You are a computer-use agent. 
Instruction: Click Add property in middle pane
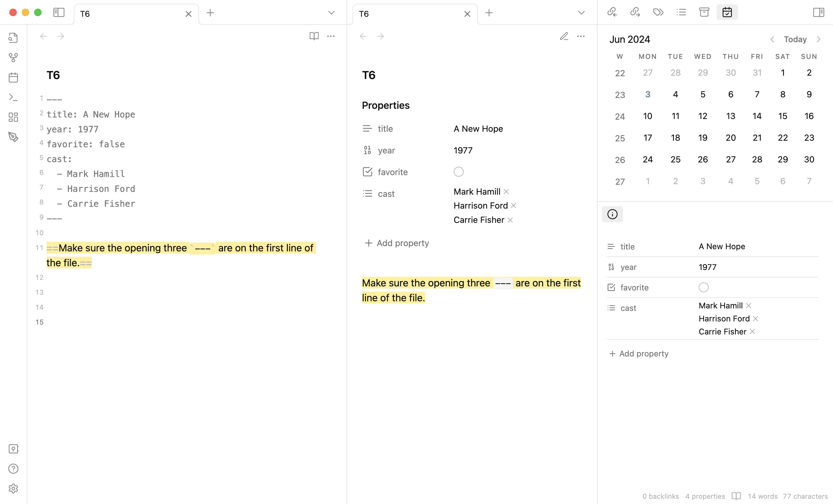[397, 243]
